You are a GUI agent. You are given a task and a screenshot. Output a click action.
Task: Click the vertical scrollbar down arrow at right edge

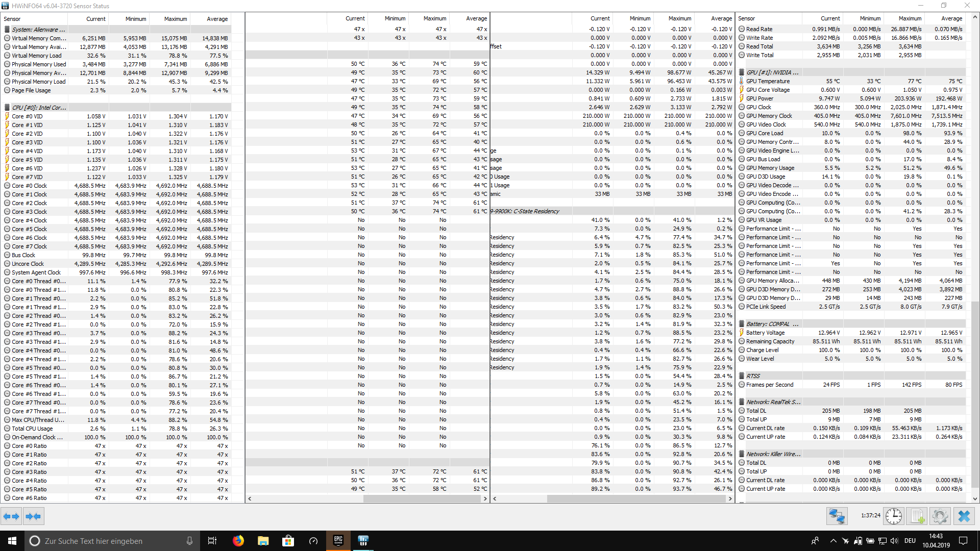(x=975, y=499)
